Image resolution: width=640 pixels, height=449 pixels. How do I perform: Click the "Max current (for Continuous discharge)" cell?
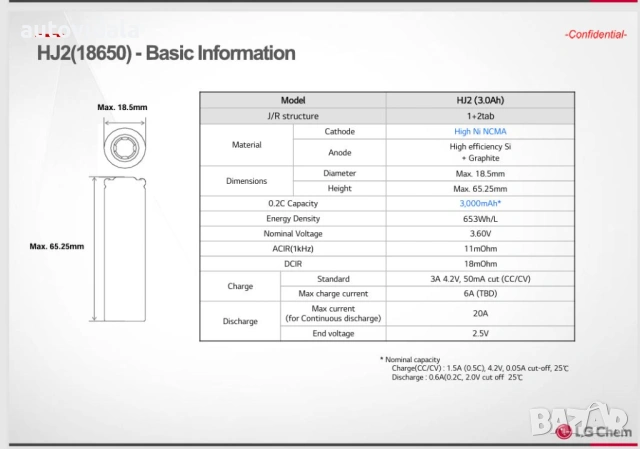(x=333, y=313)
